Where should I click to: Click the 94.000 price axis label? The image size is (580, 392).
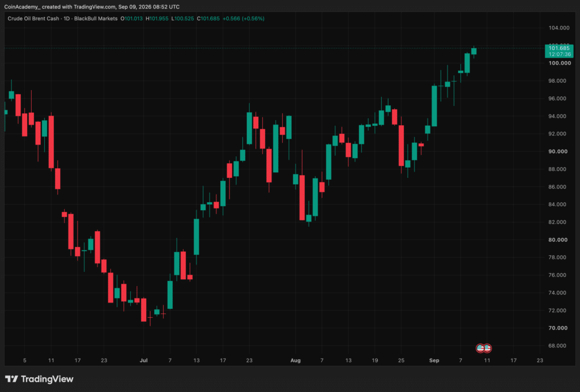click(x=557, y=116)
